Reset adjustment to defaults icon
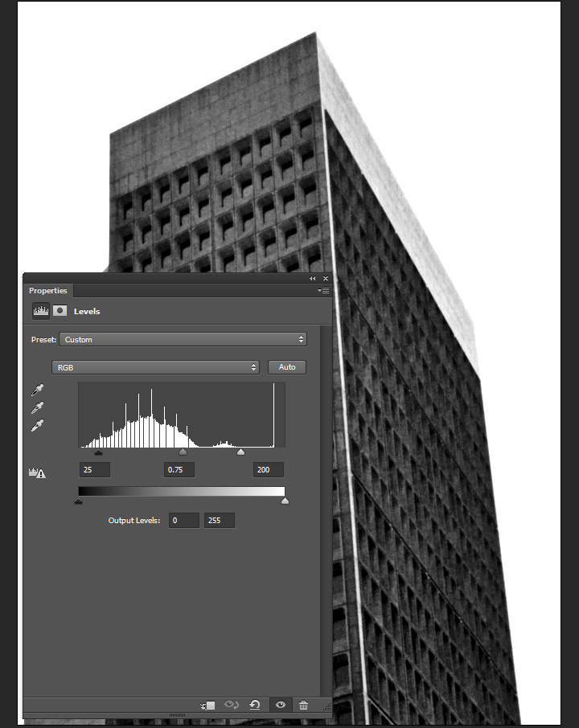Screen dimensions: 579x728 coord(255,705)
